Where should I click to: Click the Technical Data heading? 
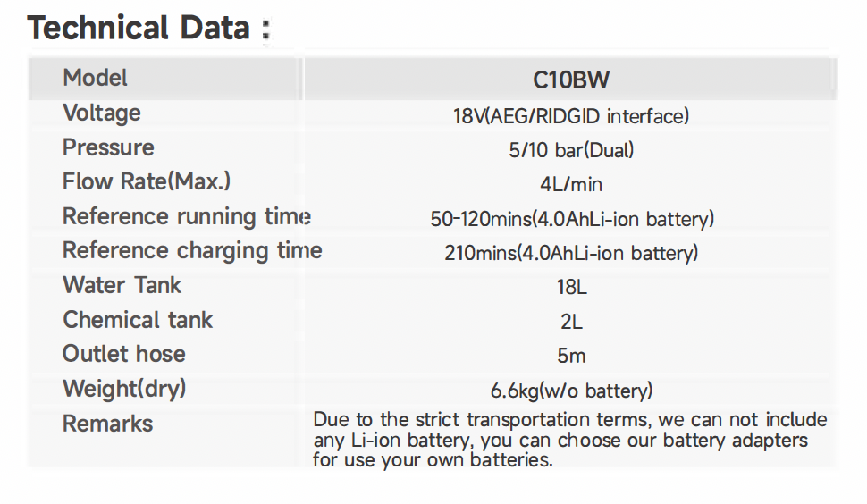tap(149, 28)
